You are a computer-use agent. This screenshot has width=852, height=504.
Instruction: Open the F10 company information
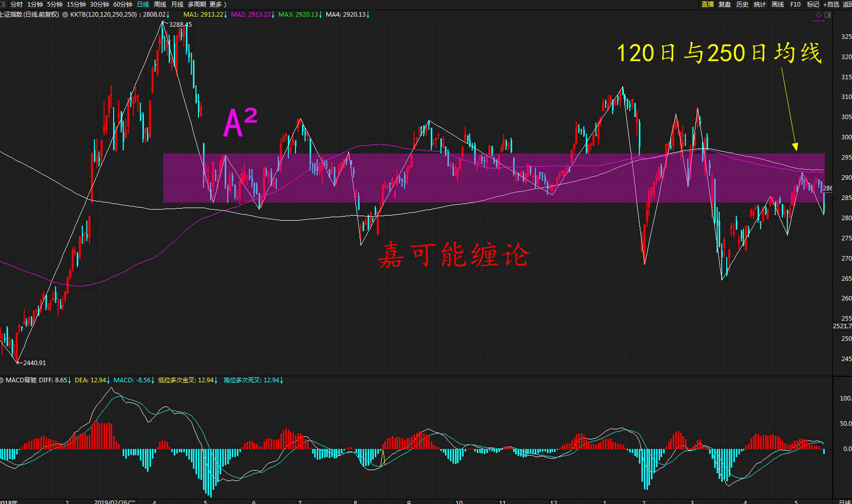(795, 4)
